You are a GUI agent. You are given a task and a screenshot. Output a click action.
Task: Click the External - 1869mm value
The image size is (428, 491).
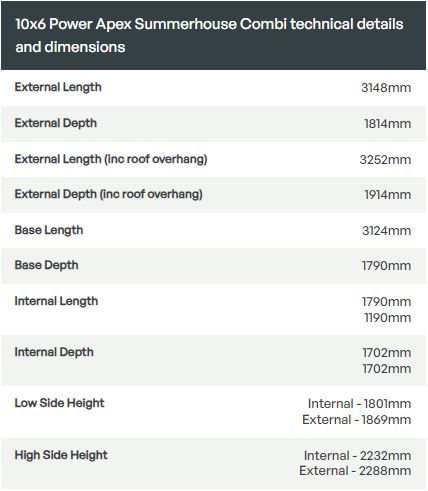coord(357,420)
